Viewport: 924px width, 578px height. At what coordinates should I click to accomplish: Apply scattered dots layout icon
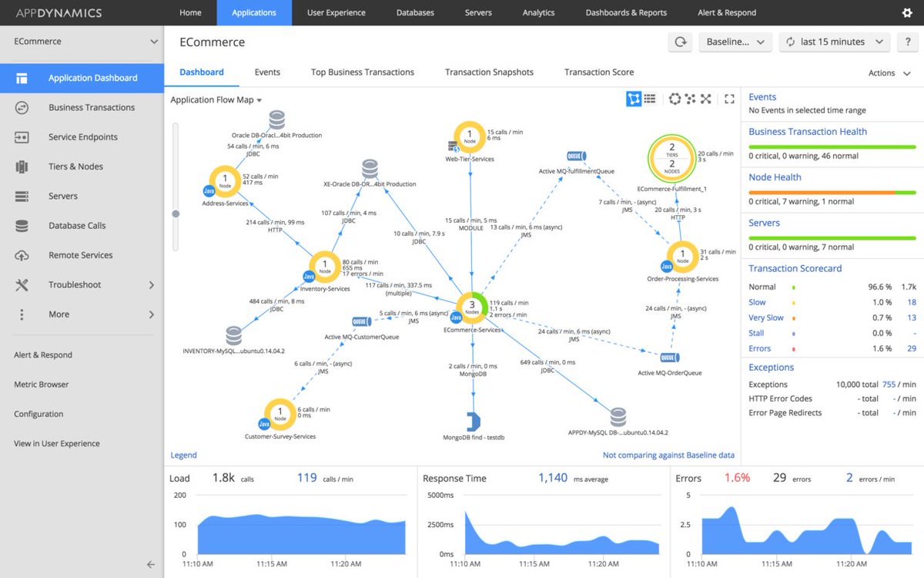pyautogui.click(x=690, y=99)
